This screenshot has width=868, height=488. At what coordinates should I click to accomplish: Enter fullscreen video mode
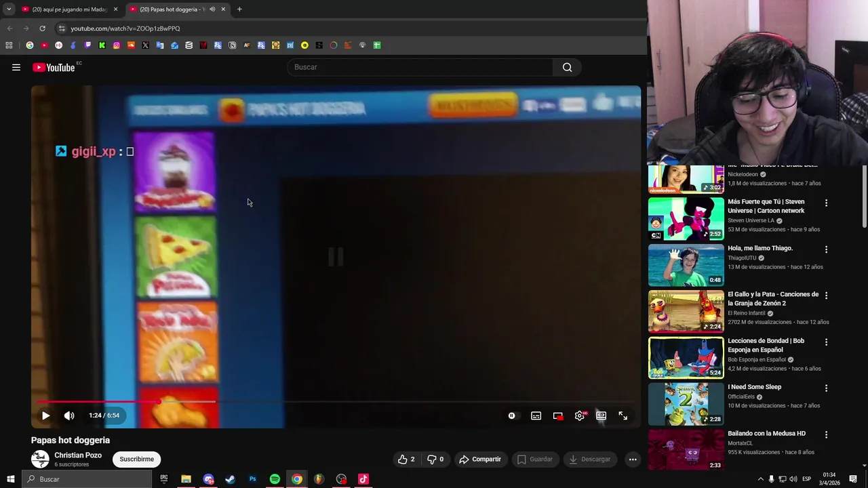tap(623, 415)
